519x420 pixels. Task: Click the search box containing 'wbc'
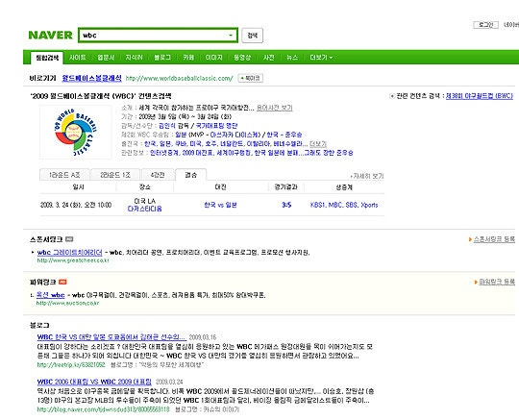[x=158, y=36]
